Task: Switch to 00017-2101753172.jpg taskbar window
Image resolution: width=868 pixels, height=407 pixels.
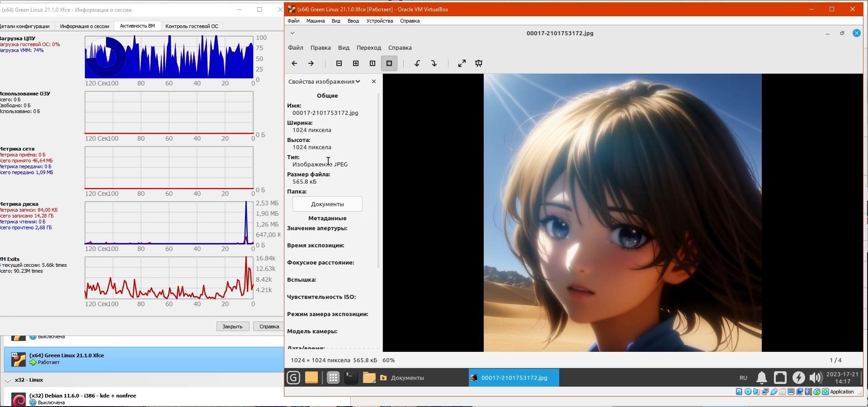Action: [514, 378]
